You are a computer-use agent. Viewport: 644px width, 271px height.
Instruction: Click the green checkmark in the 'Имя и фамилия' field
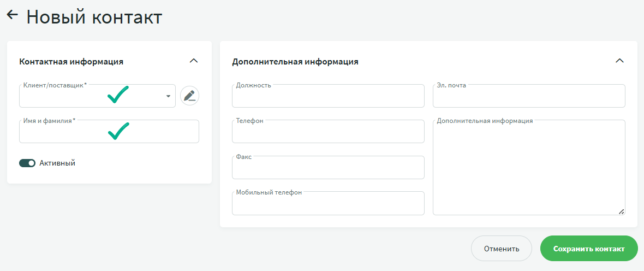(118, 131)
